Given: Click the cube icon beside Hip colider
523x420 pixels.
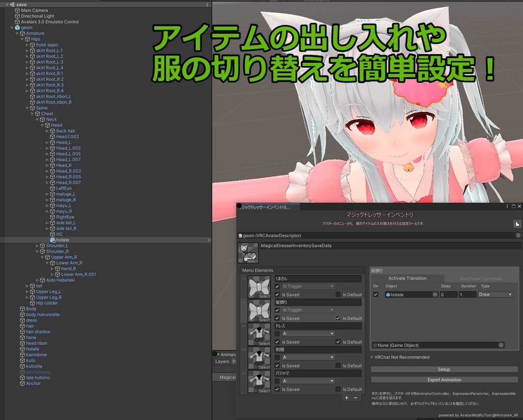Looking at the screenshot, I should (x=32, y=303).
